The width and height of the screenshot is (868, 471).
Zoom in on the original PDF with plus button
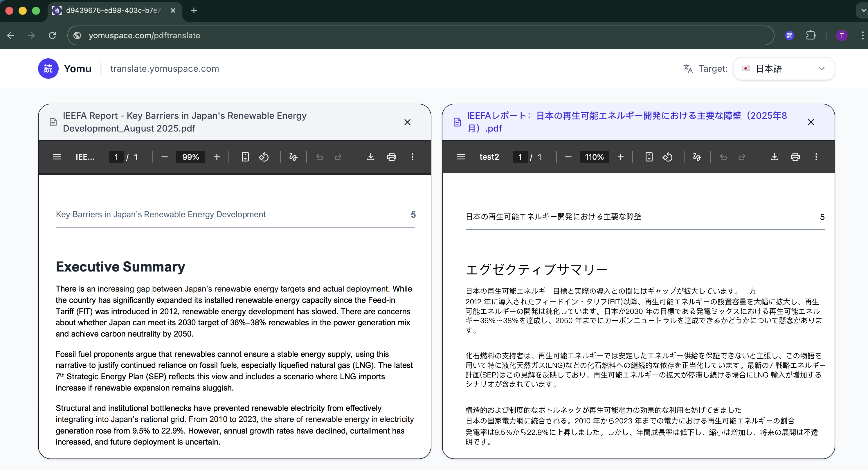point(217,157)
